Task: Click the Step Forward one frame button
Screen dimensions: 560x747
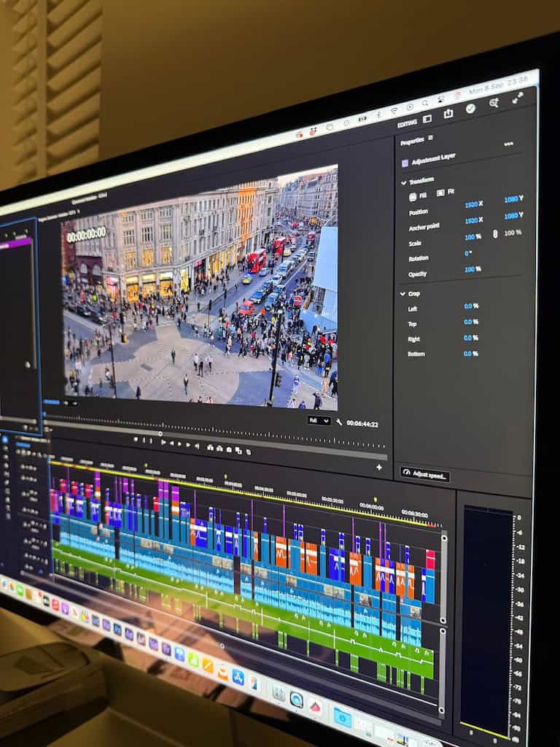Action: tap(188, 445)
